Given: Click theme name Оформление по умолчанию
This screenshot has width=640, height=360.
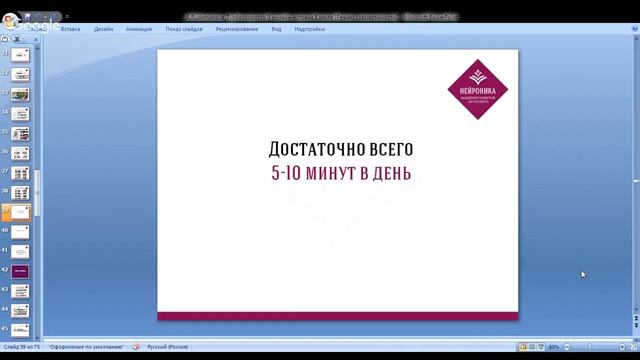Looking at the screenshot, I should tap(86, 347).
